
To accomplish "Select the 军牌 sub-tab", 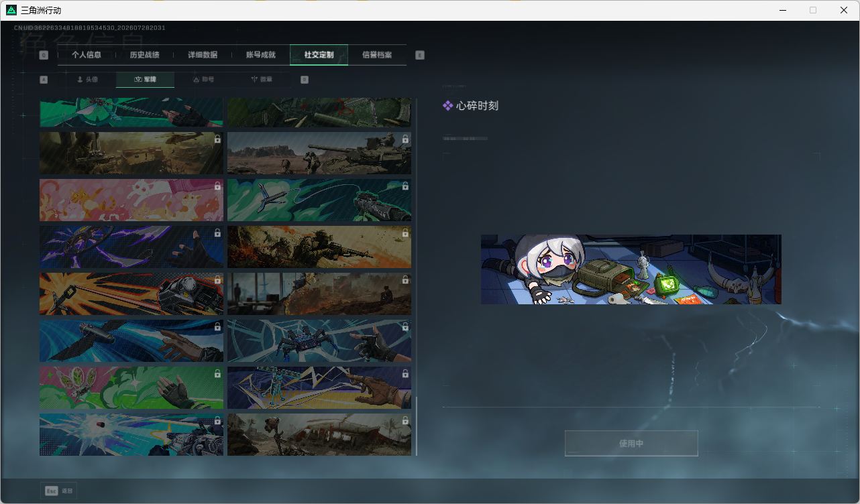I will pos(145,80).
